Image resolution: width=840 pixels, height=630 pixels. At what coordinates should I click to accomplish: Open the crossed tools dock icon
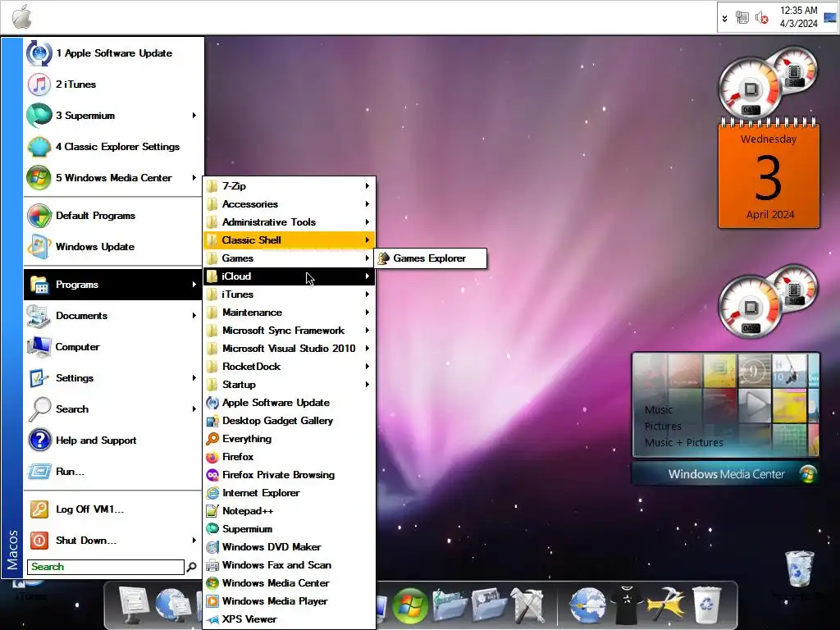(x=527, y=606)
